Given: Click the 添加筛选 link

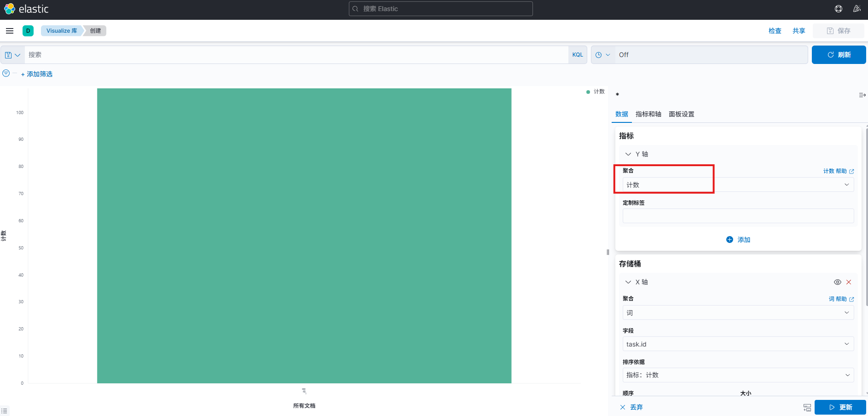Looking at the screenshot, I should pyautogui.click(x=37, y=74).
